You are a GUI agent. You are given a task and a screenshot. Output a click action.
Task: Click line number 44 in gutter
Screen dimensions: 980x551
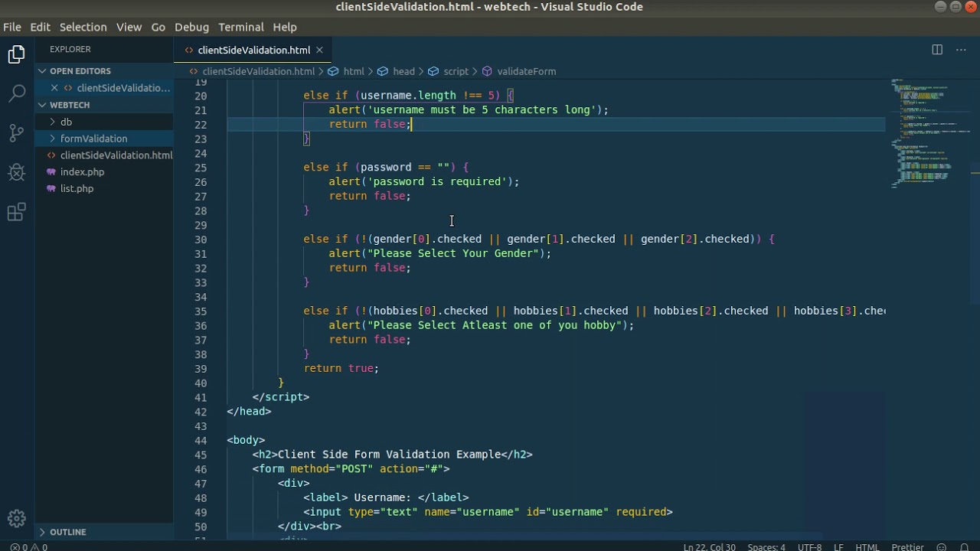[200, 440]
